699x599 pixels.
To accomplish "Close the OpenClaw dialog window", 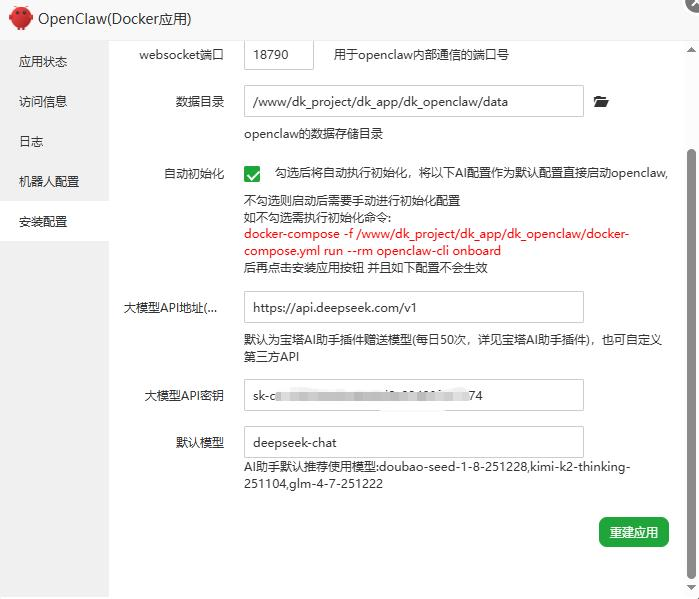I will [693, 3].
